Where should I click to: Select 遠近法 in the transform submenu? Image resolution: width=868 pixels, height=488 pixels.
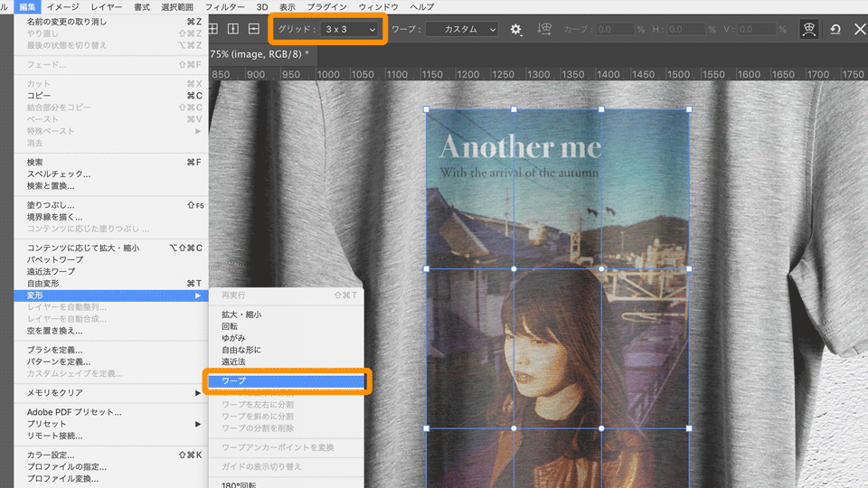pyautogui.click(x=287, y=361)
